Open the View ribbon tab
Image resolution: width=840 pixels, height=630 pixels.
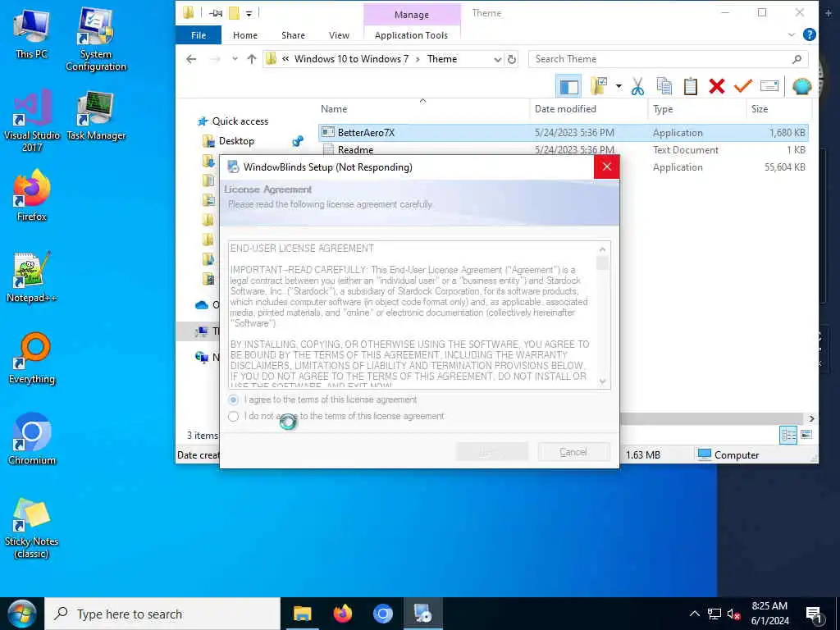pos(339,34)
